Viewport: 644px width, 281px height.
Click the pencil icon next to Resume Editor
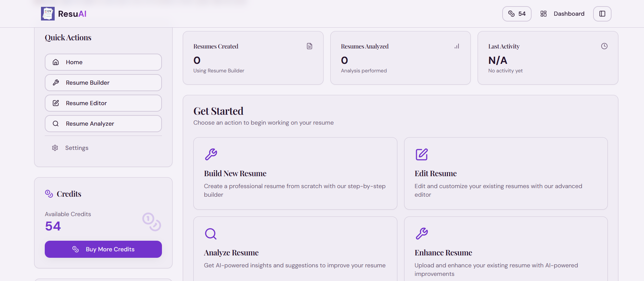click(56, 103)
